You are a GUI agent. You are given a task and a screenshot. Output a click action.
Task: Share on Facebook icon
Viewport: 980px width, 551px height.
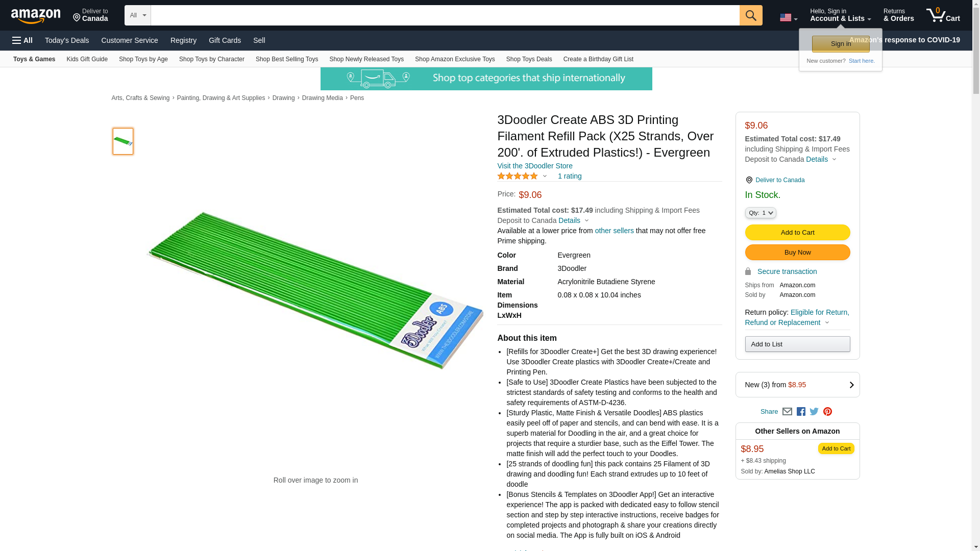coord(801,412)
